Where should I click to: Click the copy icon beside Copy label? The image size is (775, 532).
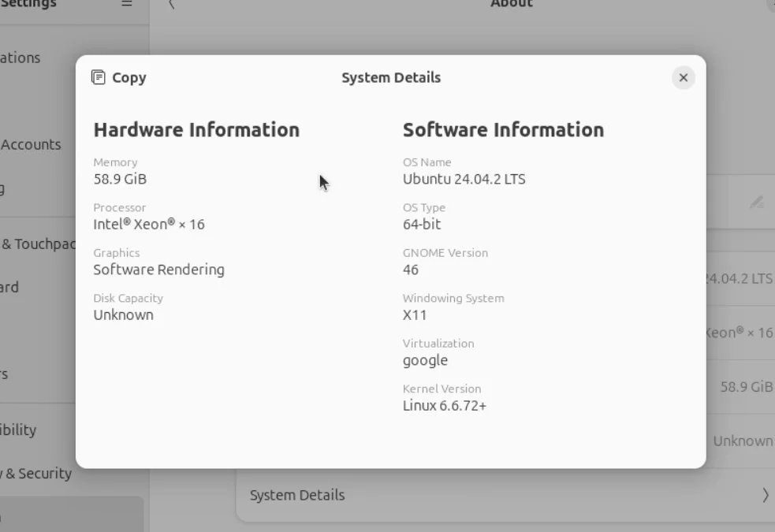[99, 77]
